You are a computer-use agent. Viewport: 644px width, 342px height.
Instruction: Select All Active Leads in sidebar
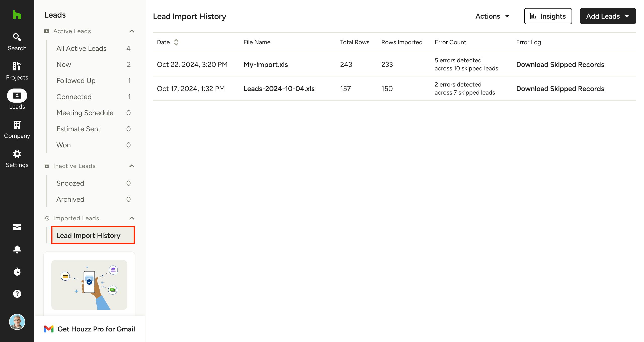[x=81, y=48]
